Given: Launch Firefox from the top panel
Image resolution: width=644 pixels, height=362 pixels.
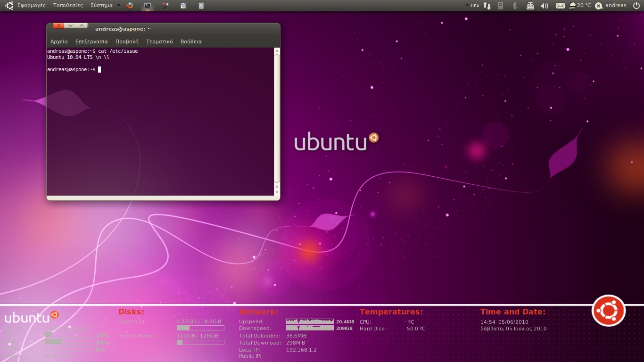Looking at the screenshot, I should [x=130, y=6].
